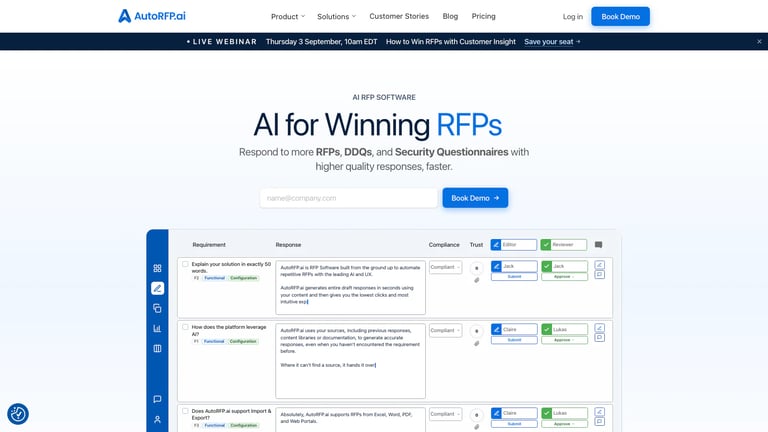This screenshot has width=768, height=432.
Task: Click editor Claire field in 'platform leverage AI' row
Action: pyautogui.click(x=514, y=330)
